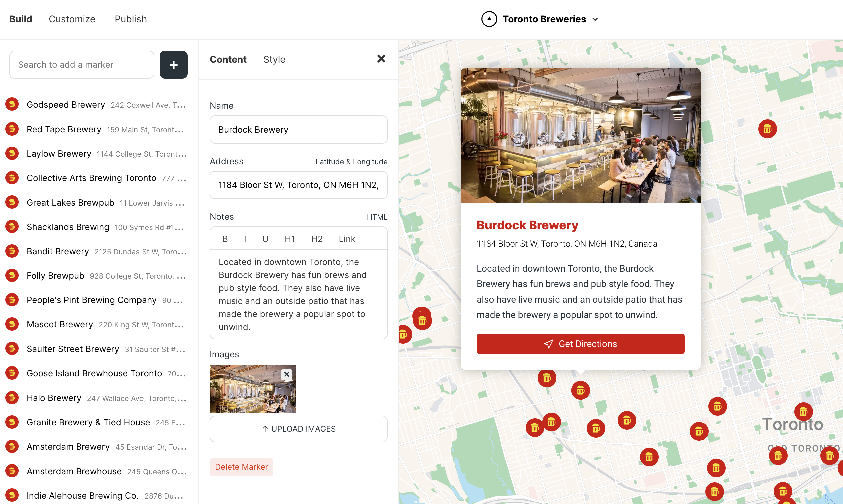Click People's Pint Brewing beer icon

(12, 300)
